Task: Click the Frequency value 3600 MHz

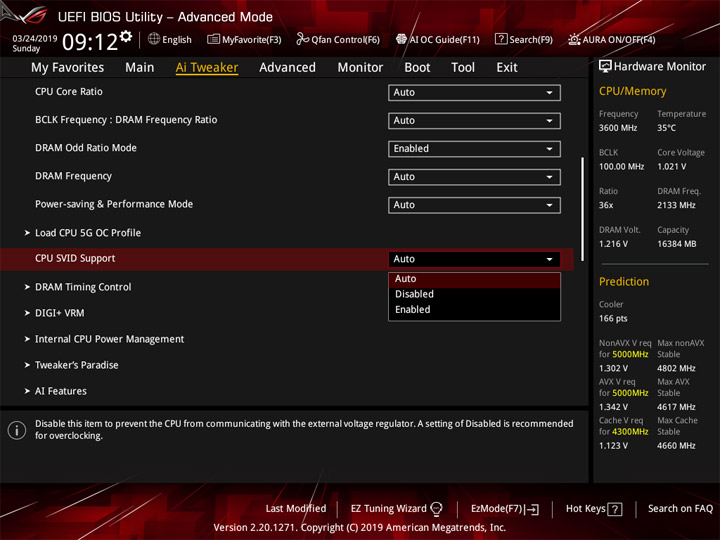Action: (618, 128)
